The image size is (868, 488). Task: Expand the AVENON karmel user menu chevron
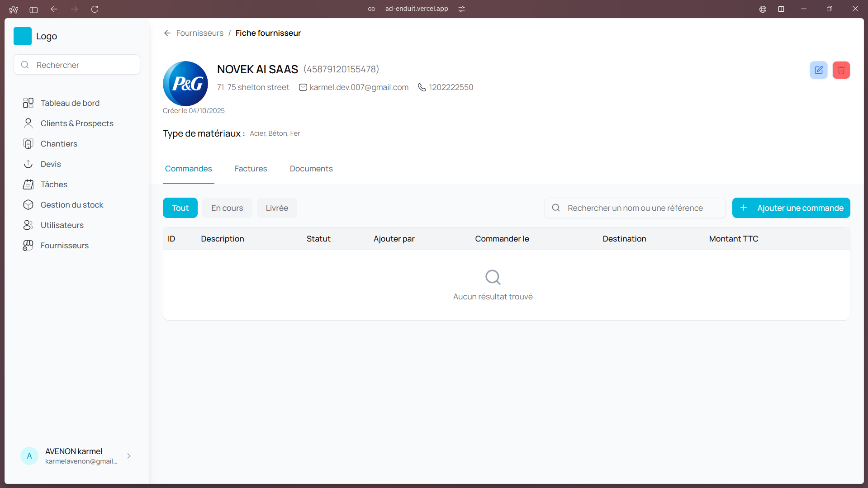(x=129, y=456)
